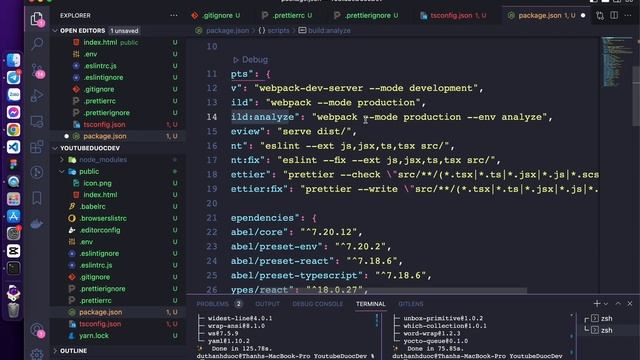The image size is (640, 360).
Task: Collapse the YOUTUBEDUOCDEV folder section
Action: click(x=118, y=148)
